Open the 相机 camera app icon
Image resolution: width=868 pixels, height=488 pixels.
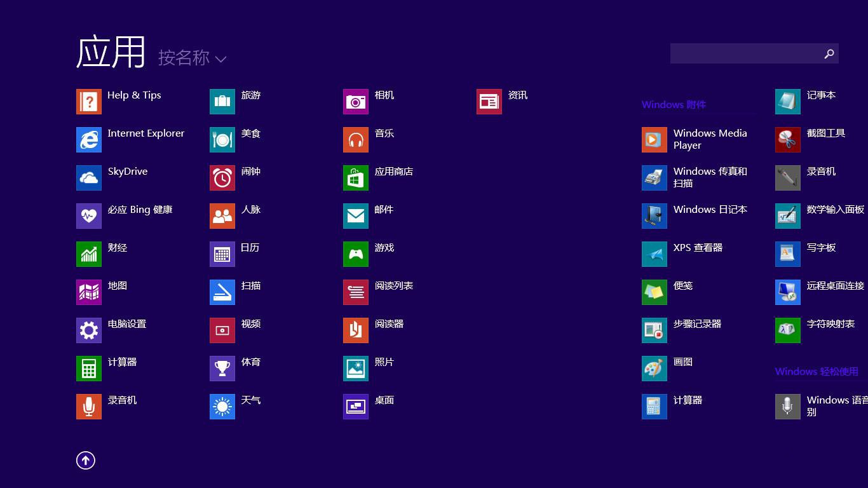[x=356, y=102]
